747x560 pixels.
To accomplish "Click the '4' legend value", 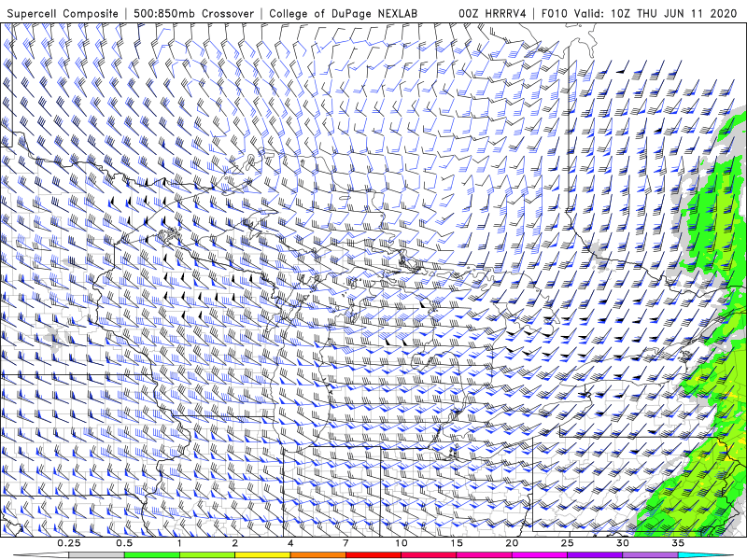I will [x=290, y=543].
